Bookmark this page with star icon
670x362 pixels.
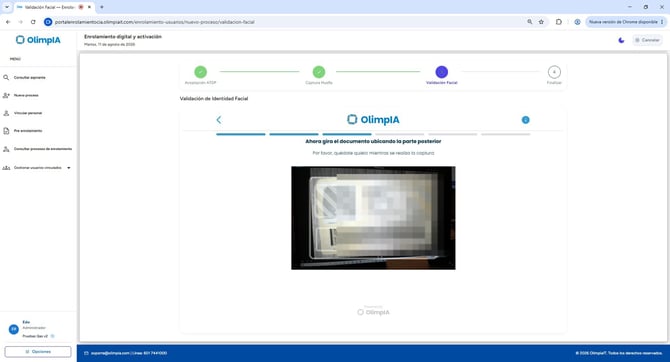coord(541,22)
